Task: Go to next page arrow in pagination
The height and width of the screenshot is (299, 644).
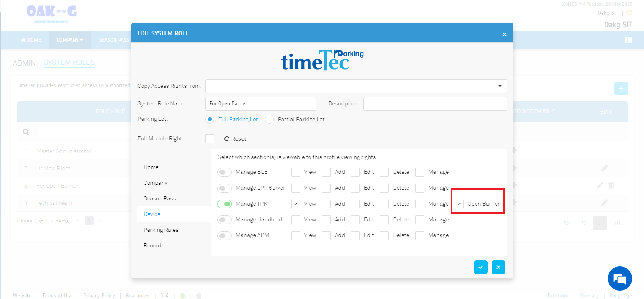Action: pyautogui.click(x=100, y=221)
